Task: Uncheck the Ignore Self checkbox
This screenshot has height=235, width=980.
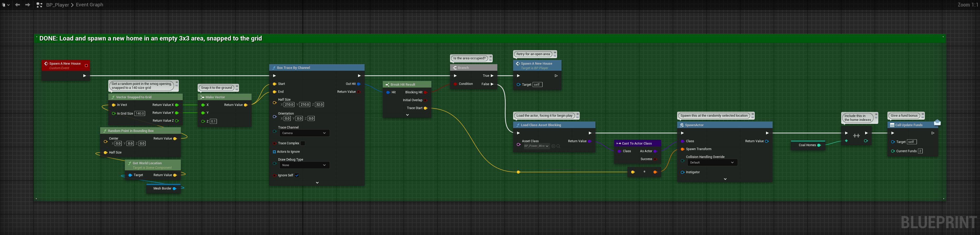Action: 297,175
